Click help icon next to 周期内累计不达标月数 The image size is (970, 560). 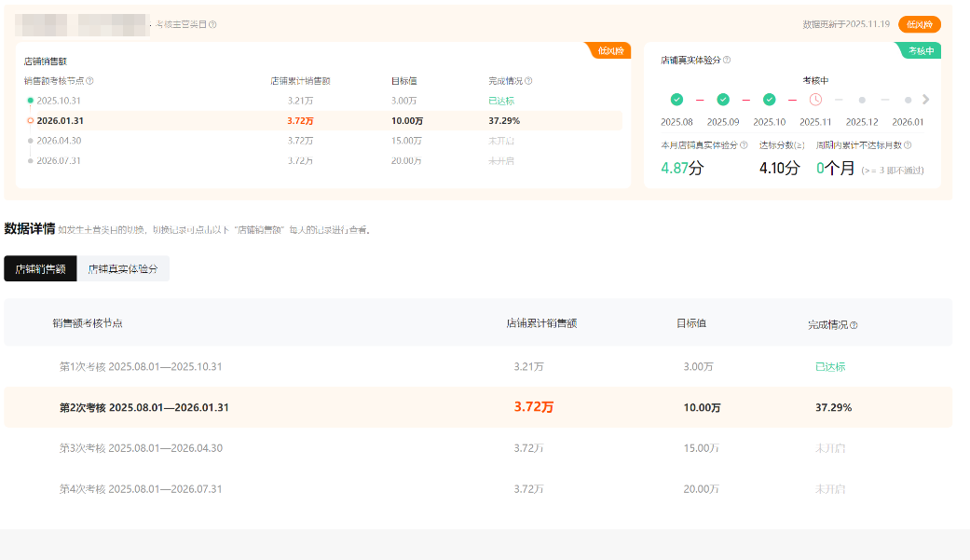908,145
